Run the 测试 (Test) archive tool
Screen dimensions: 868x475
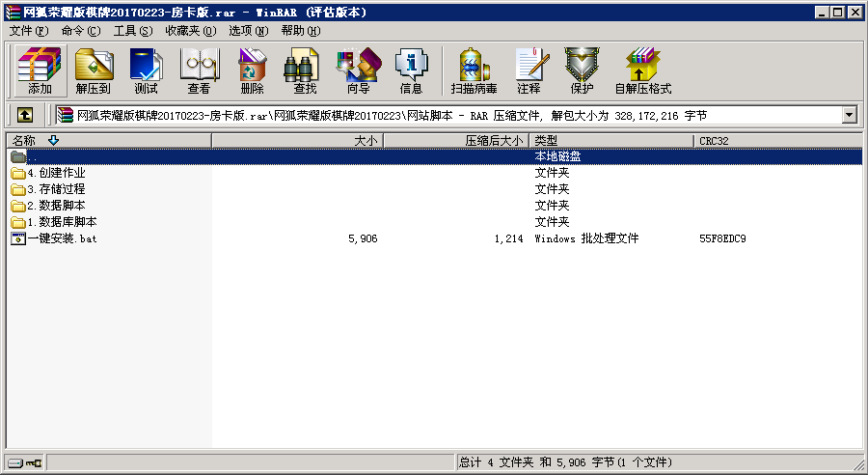(146, 71)
